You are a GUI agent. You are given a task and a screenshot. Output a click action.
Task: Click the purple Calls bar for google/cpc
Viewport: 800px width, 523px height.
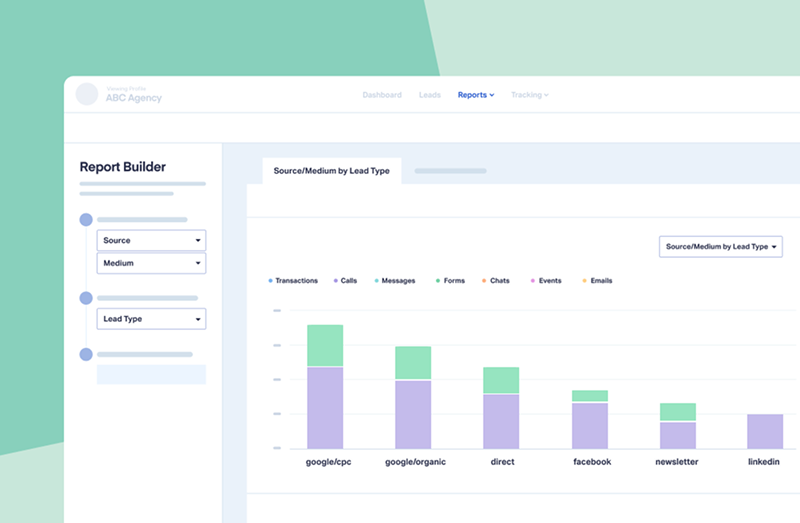[325, 408]
